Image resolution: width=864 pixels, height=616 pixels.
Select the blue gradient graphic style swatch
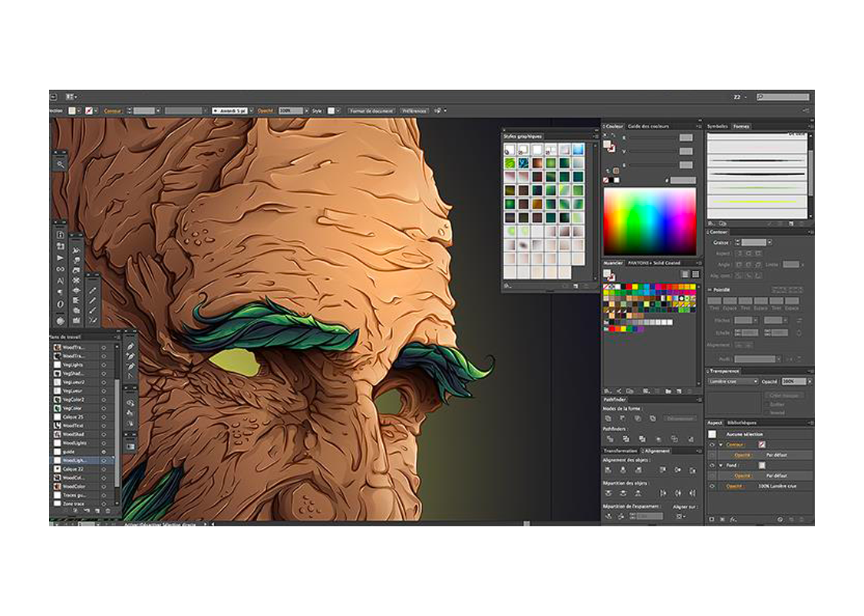click(x=578, y=150)
